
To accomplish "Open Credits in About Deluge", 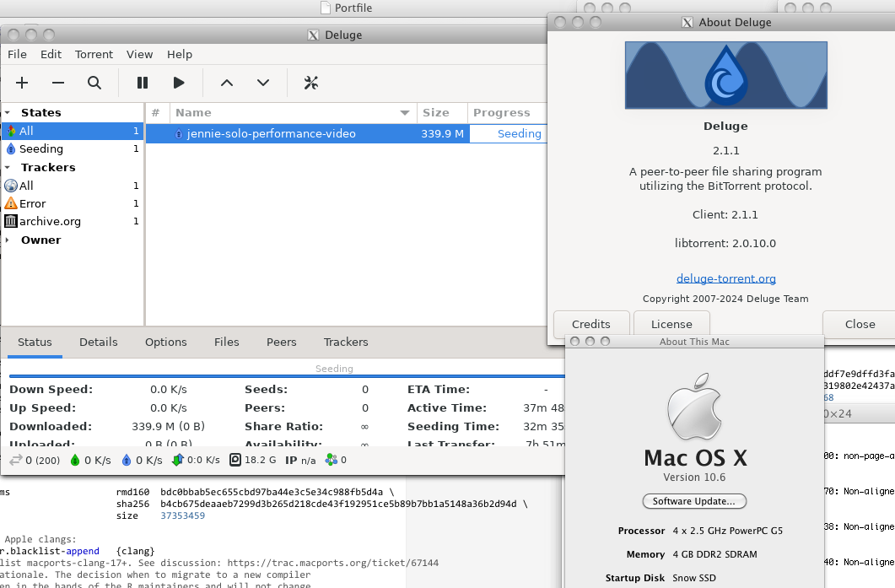I will coord(591,324).
